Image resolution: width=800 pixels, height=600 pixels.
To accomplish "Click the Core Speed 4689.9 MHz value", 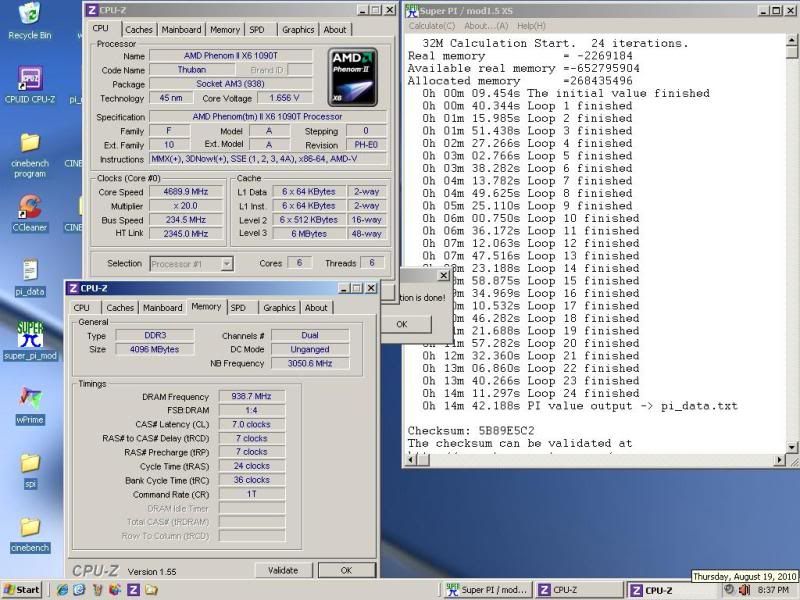I will coord(186,192).
